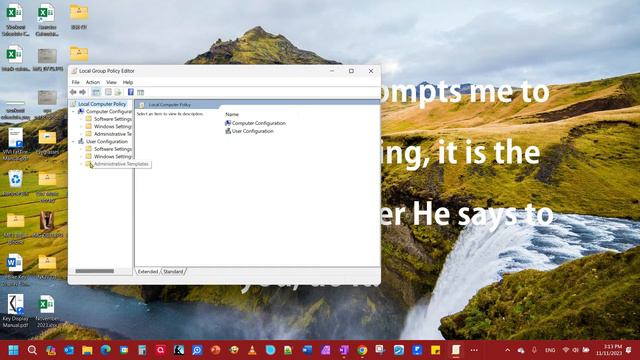The width and height of the screenshot is (640, 360).
Task: Expand Windows Settings under User Configuration
Action: 81,156
